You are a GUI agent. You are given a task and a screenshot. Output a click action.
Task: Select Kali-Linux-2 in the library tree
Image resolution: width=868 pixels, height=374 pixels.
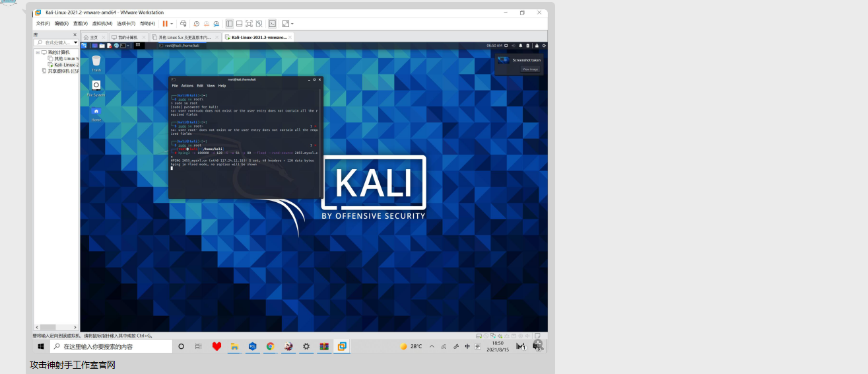pos(63,65)
